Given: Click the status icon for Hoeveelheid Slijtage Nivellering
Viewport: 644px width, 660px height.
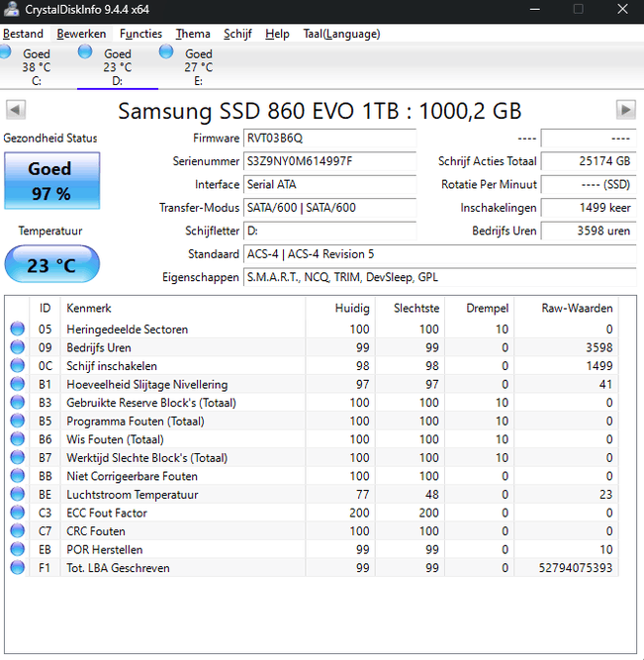Looking at the screenshot, I should (17, 384).
